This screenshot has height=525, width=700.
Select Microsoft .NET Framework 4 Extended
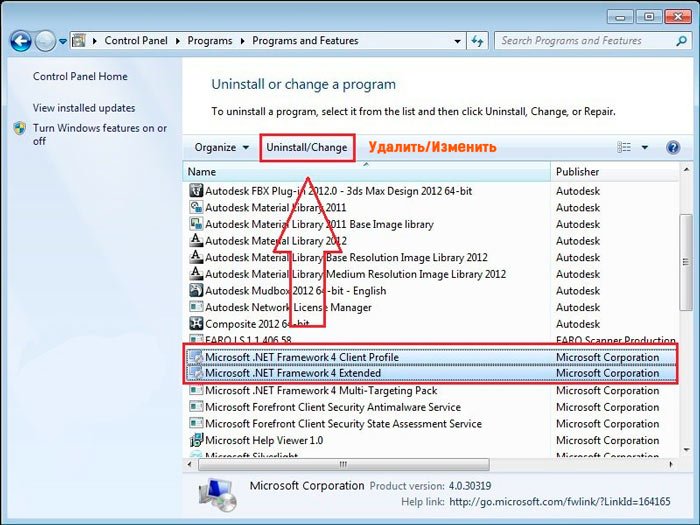tap(293, 373)
